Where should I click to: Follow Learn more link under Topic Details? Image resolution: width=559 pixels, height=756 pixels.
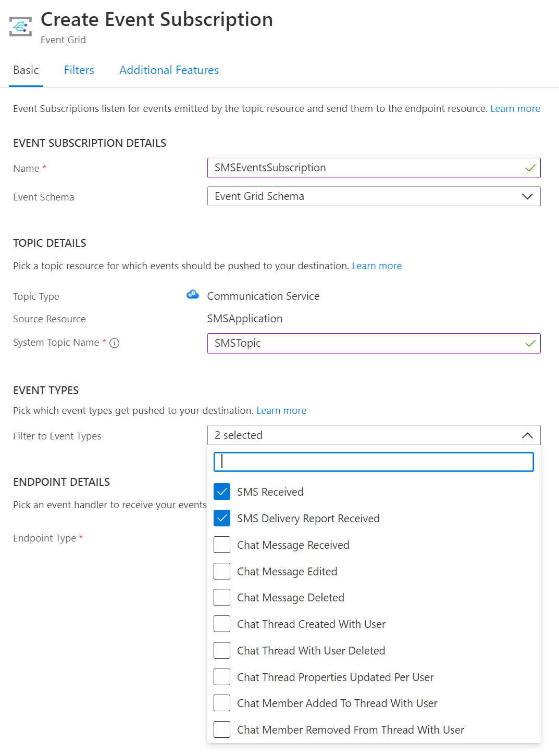[377, 266]
